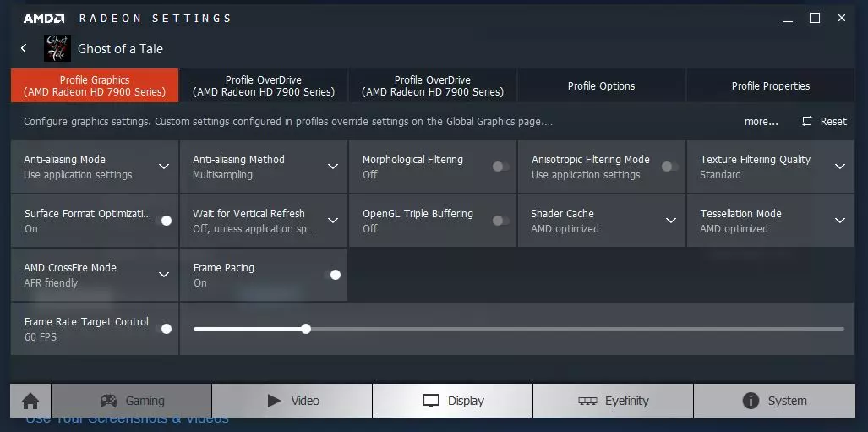
Task: Go back with the left arrow
Action: (24, 48)
